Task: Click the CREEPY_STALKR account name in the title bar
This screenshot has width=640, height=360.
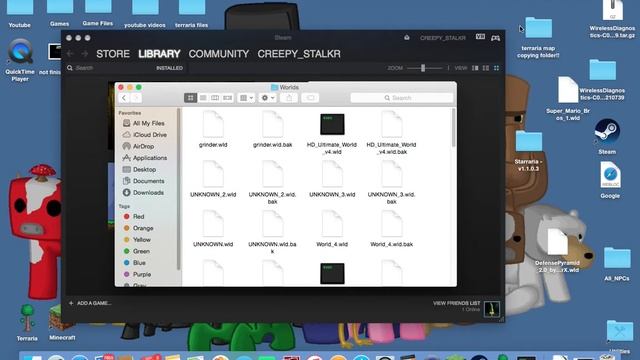Action: tap(443, 38)
